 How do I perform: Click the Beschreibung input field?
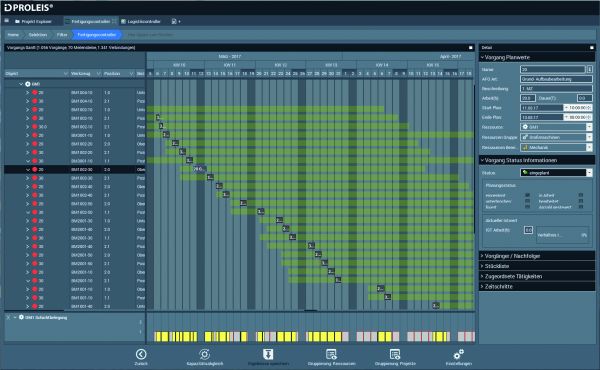556,88
